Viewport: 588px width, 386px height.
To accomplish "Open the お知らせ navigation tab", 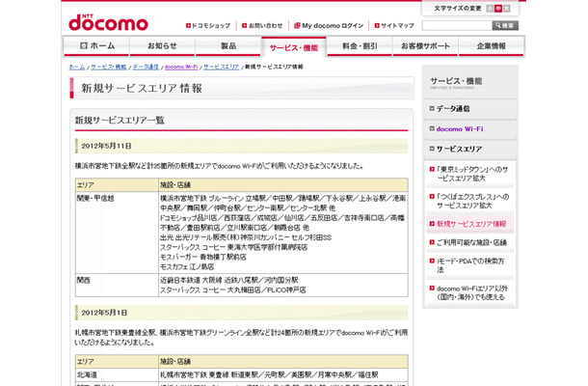I will tap(162, 46).
